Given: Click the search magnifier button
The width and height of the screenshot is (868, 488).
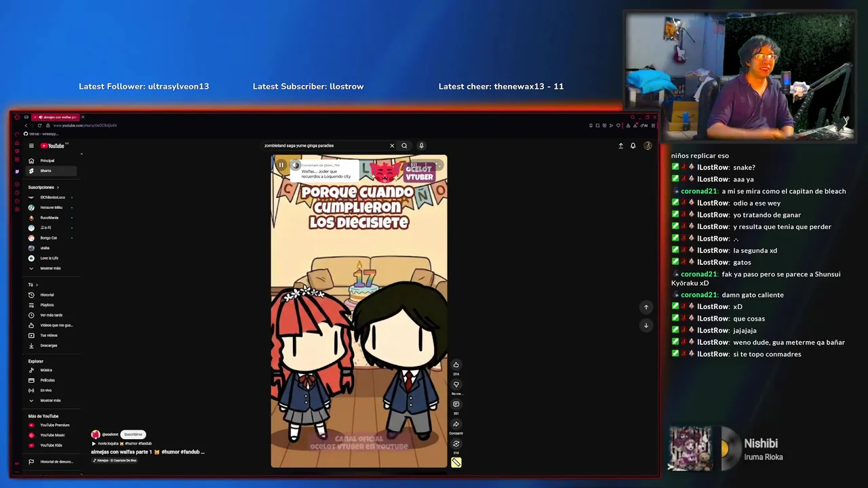Looking at the screenshot, I should [404, 146].
